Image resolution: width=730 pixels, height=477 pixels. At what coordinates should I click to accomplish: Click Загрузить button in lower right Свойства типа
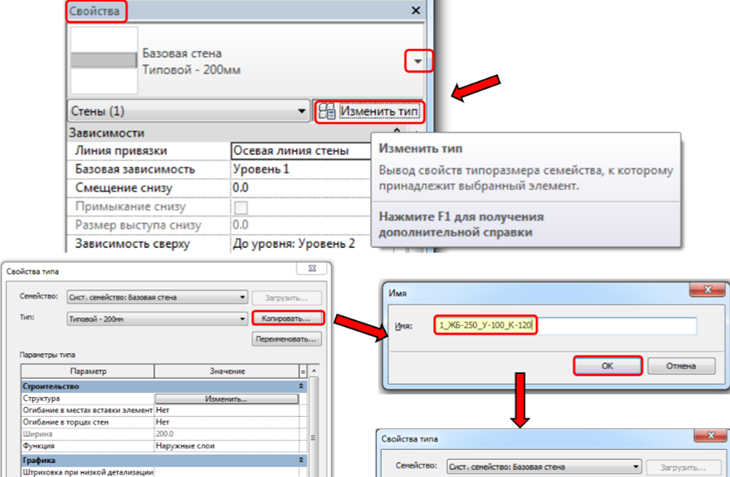click(x=685, y=467)
